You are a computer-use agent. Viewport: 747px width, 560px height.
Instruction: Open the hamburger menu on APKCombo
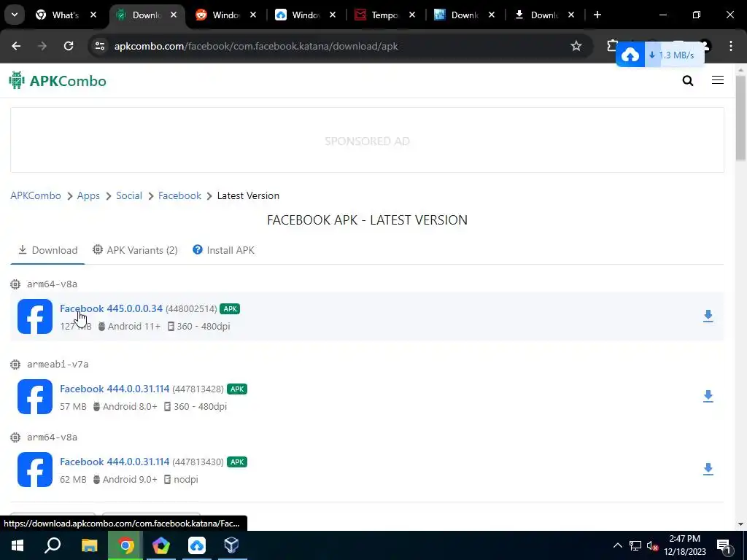(x=718, y=80)
